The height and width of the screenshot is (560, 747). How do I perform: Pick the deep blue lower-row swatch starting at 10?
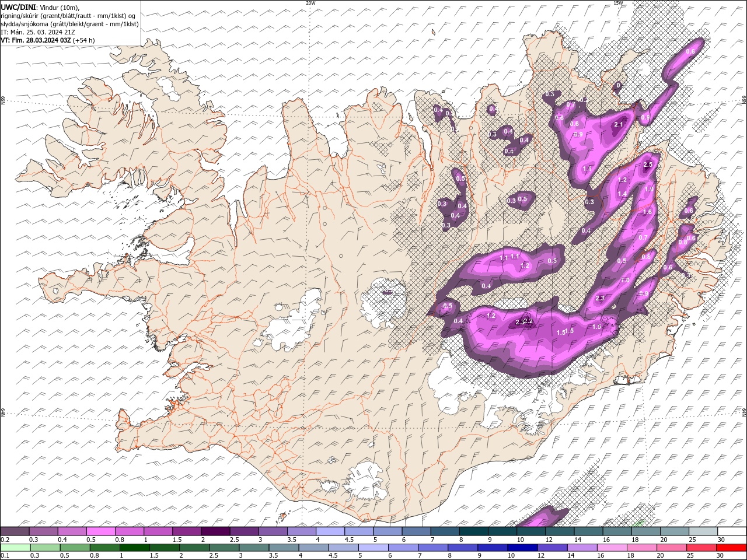[522, 548]
